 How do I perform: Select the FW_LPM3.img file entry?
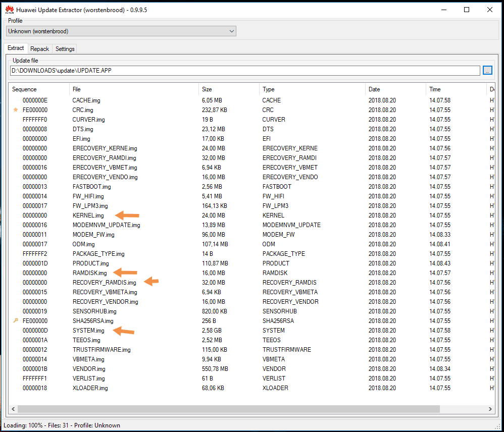tap(90, 206)
